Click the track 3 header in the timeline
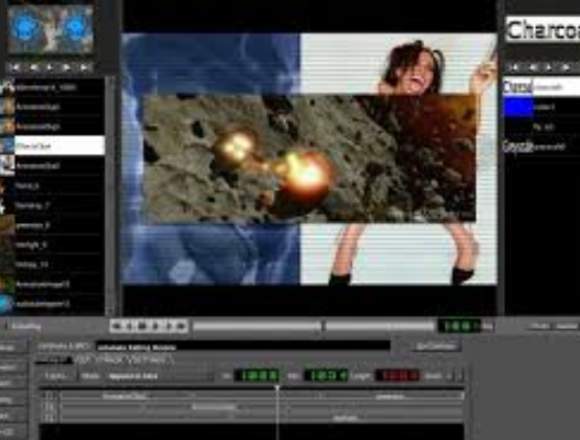Image resolution: width=580 pixels, height=440 pixels. click(50, 418)
